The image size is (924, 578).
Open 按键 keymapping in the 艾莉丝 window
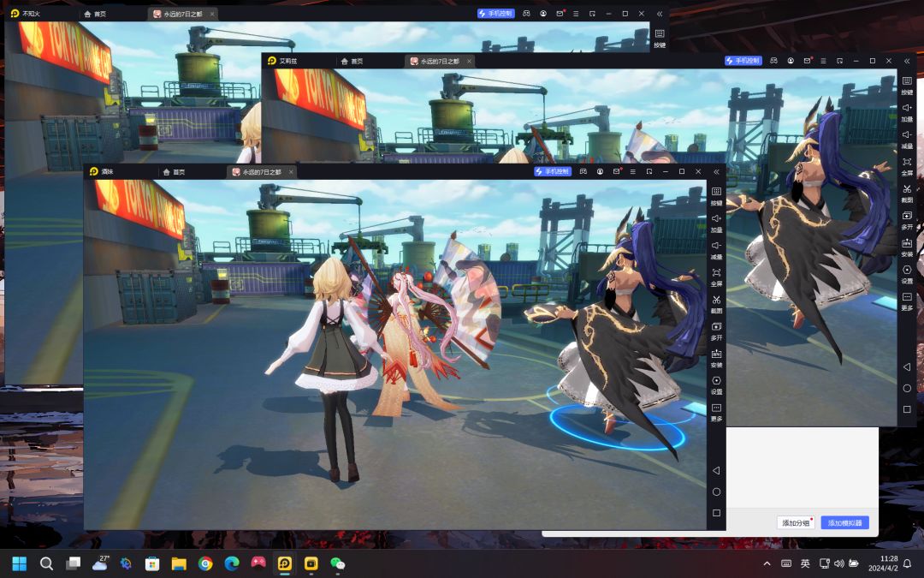(907, 85)
